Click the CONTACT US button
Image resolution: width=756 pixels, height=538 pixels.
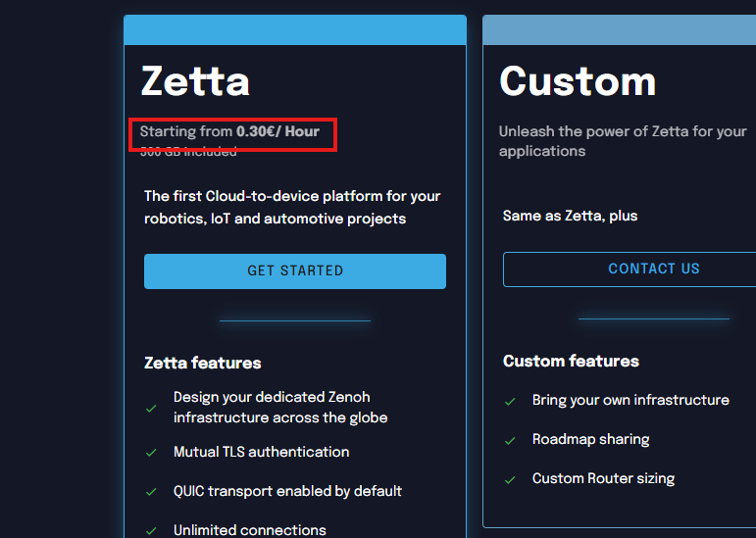[x=653, y=269]
